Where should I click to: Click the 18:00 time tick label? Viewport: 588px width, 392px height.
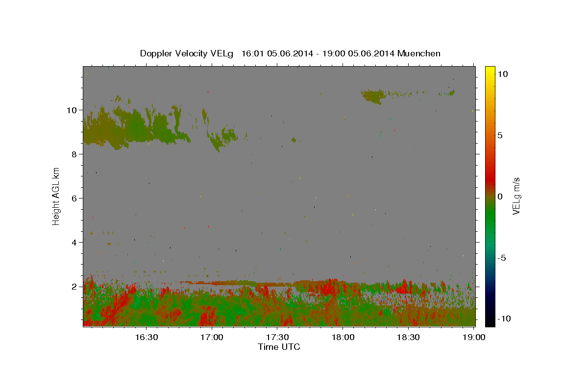pos(343,338)
